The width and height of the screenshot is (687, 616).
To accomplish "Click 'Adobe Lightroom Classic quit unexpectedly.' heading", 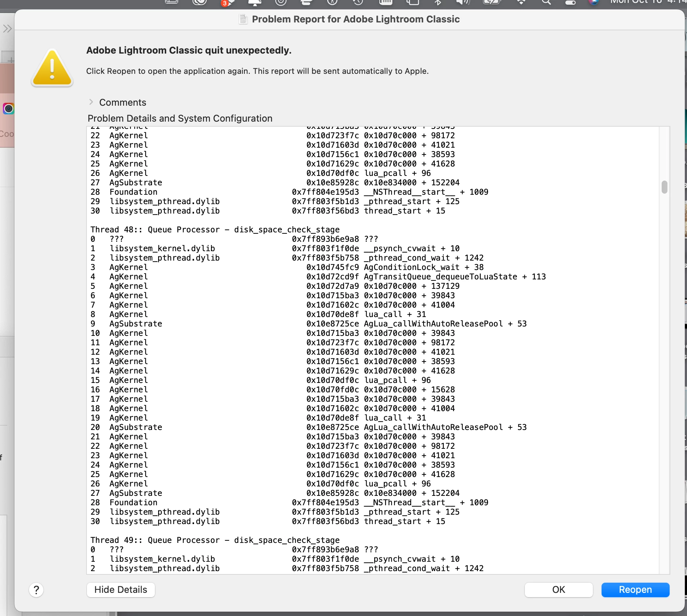I will tap(189, 50).
